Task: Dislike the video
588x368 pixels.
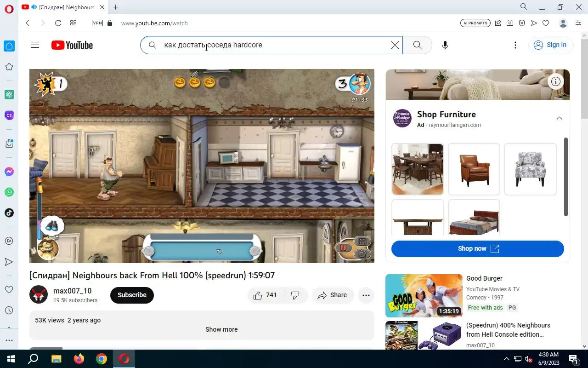Action: point(295,295)
